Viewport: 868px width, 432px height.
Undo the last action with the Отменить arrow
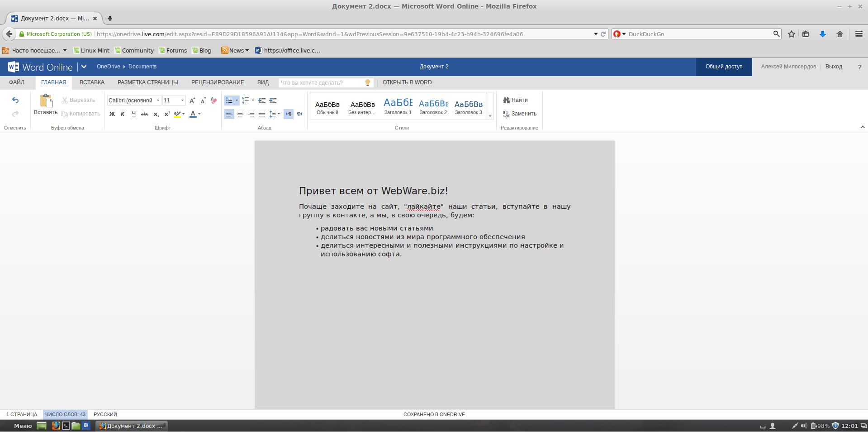(x=15, y=101)
